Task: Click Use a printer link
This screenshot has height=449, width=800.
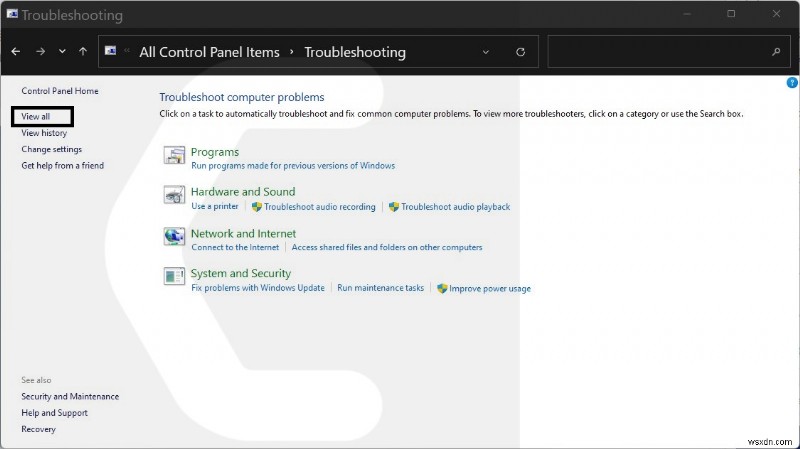Action: [x=215, y=206]
